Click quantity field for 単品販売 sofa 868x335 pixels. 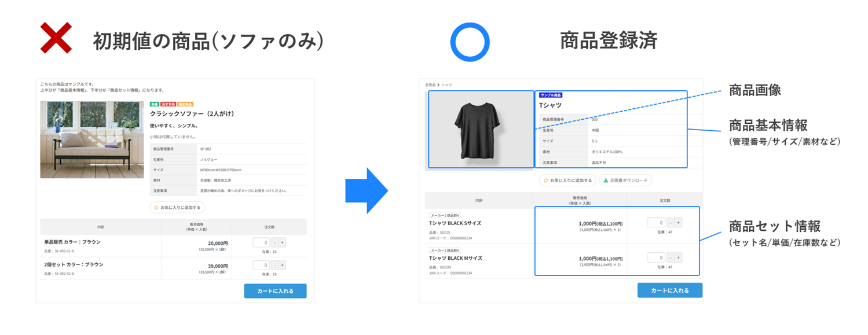point(261,242)
